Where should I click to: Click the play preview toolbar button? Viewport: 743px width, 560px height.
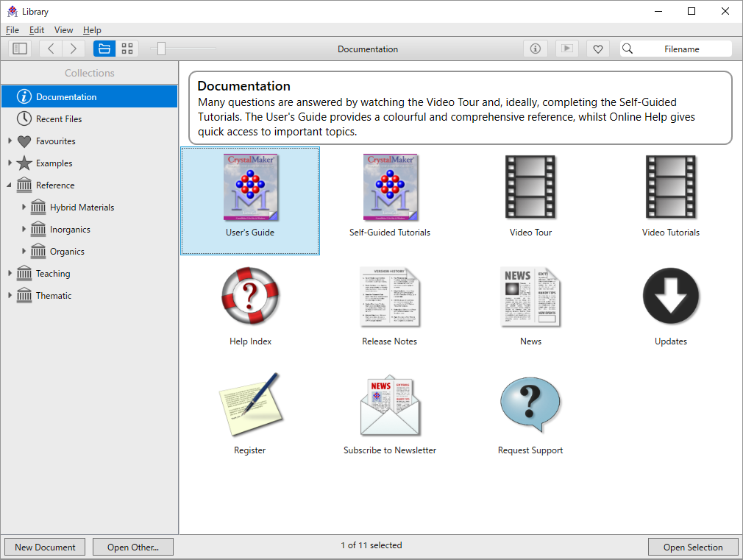pos(566,49)
